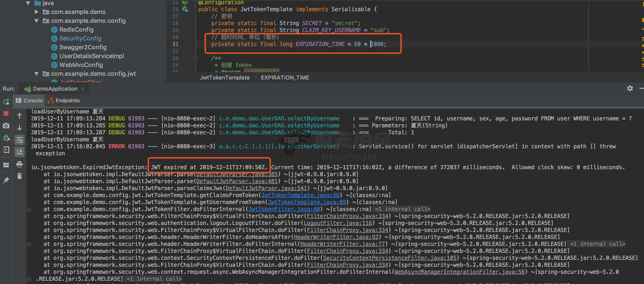
Task: Place cursor on line 31 EXPIRATION_TIME declaration
Action: (299, 44)
